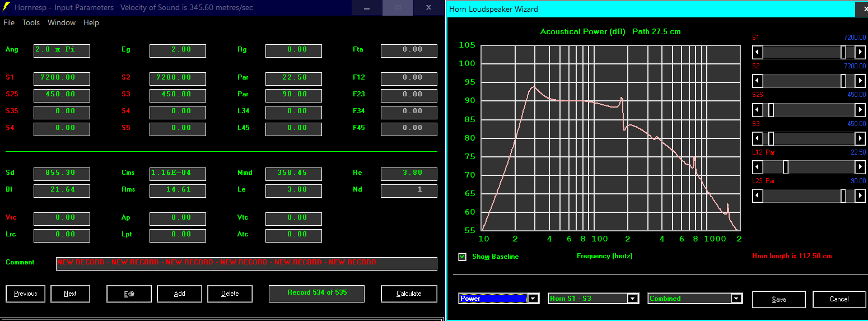Image resolution: width=868 pixels, height=321 pixels.
Task: Click the Eg value field
Action: pyautogui.click(x=178, y=50)
